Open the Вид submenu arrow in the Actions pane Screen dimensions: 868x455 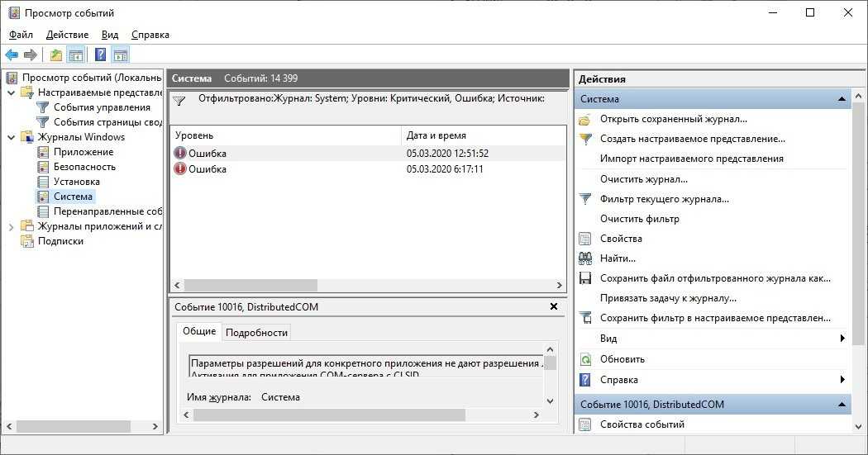coord(842,339)
